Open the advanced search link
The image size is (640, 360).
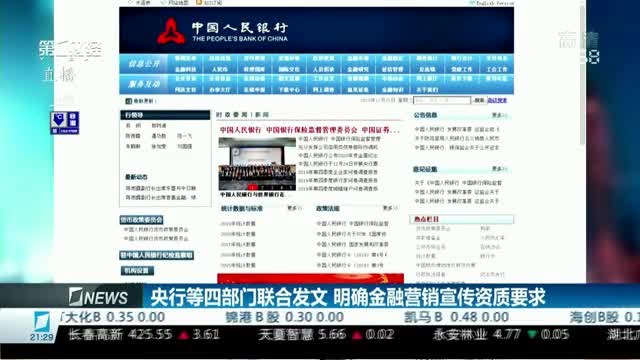tap(497, 100)
